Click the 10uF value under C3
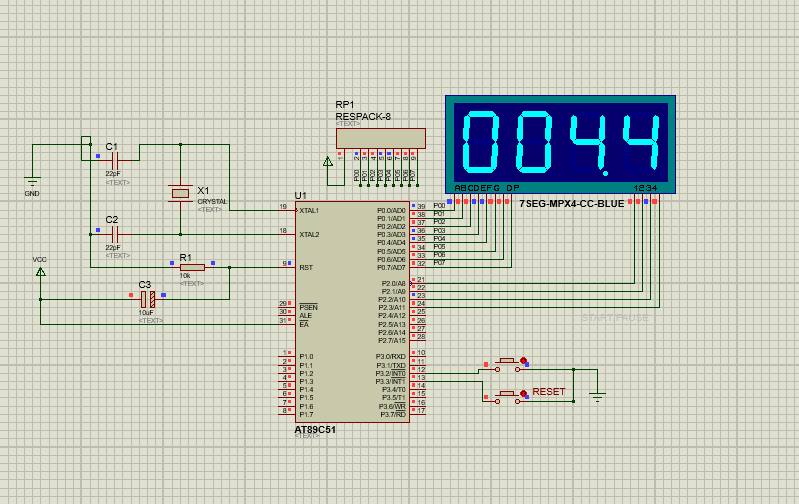The width and height of the screenshot is (799, 504). pos(146,312)
